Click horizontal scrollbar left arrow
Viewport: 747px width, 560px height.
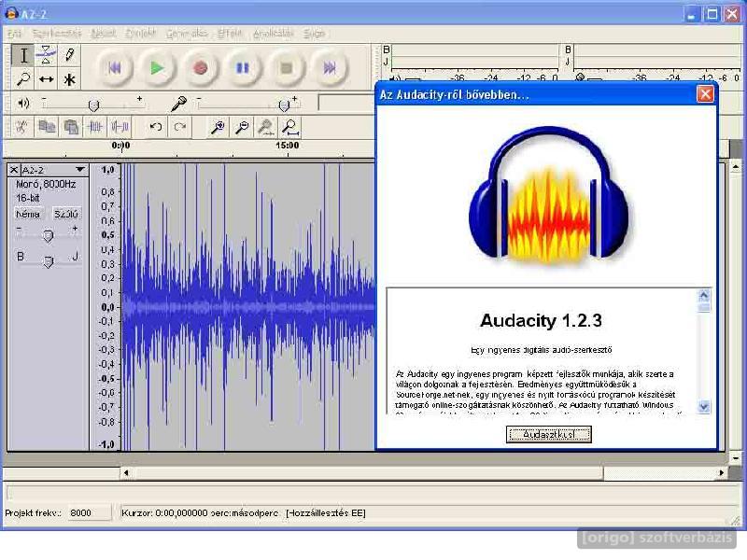126,473
